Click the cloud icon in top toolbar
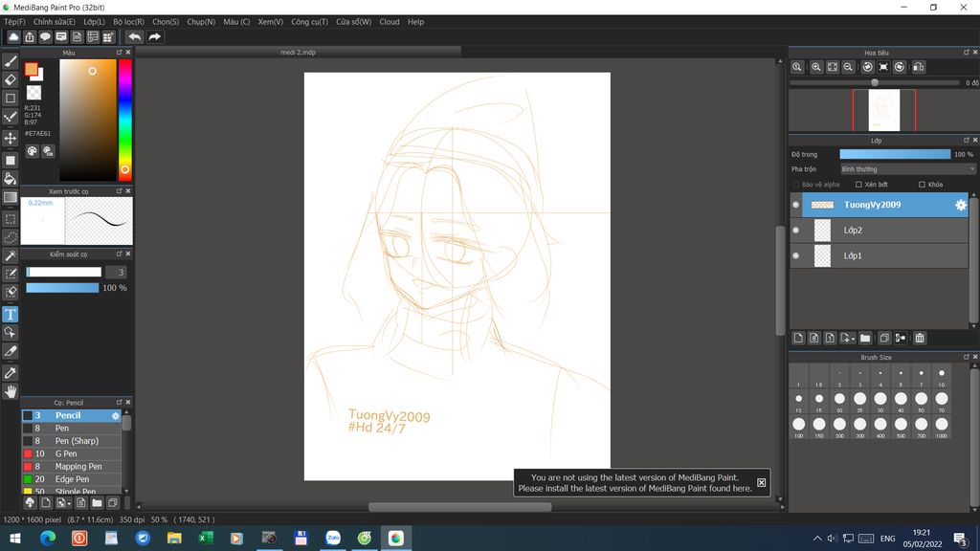This screenshot has width=980, height=551. [13, 37]
